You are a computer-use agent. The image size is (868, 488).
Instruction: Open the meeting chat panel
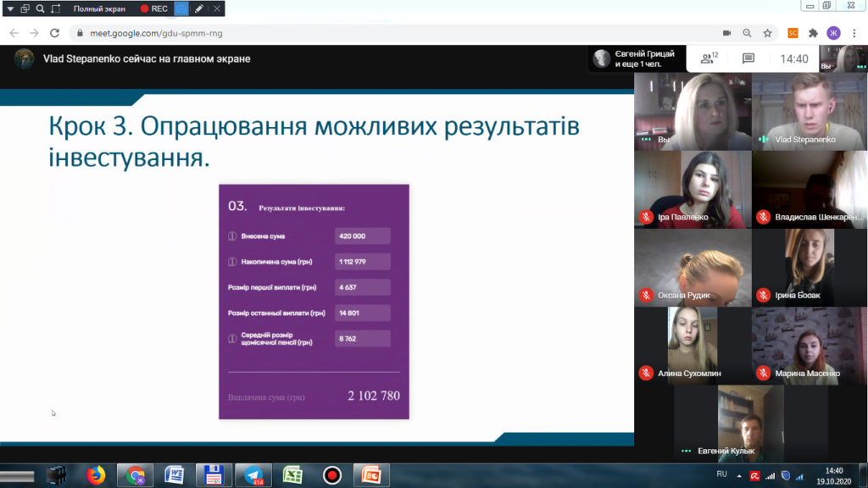[x=748, y=58]
